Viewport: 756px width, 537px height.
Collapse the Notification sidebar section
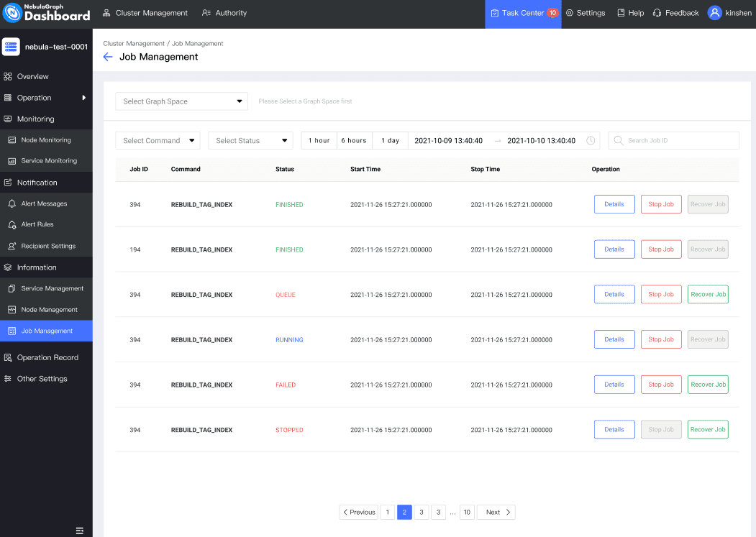[46, 183]
